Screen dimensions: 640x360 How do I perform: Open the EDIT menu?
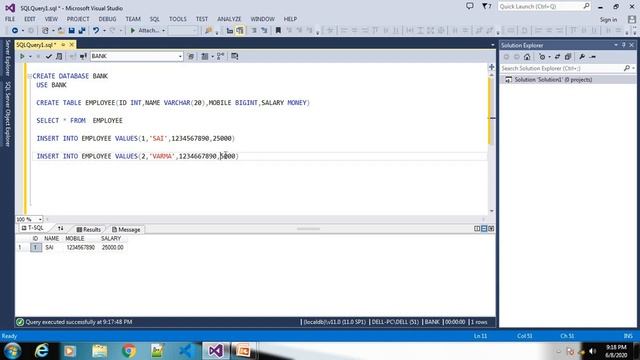point(30,19)
